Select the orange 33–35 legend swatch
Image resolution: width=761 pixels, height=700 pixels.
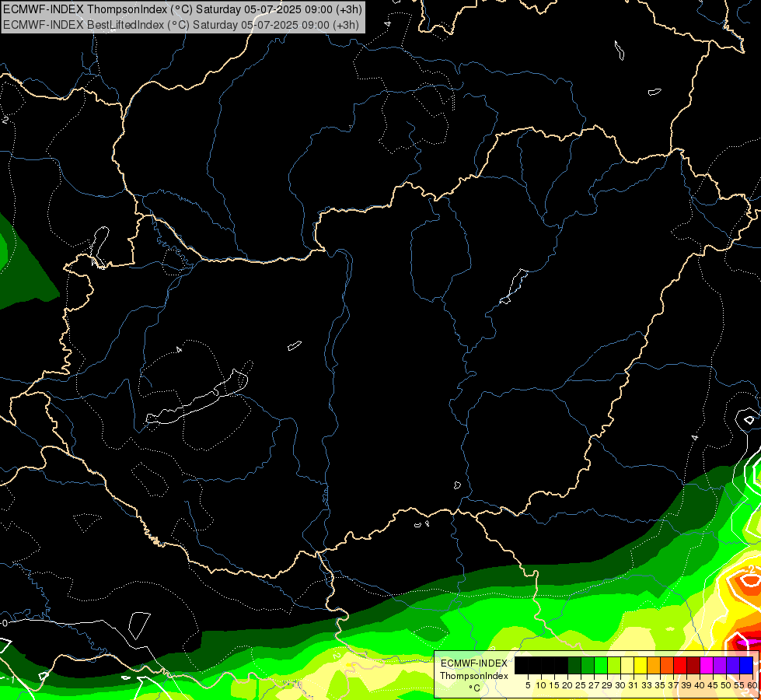click(x=654, y=665)
